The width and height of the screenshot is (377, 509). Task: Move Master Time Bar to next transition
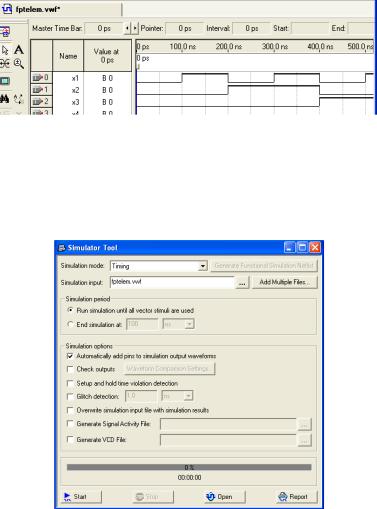coord(135,29)
